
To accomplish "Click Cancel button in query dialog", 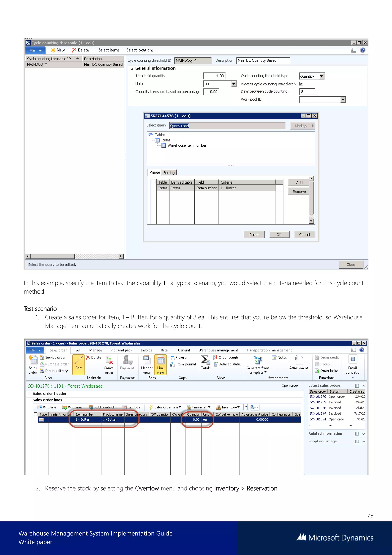I will (x=304, y=234).
